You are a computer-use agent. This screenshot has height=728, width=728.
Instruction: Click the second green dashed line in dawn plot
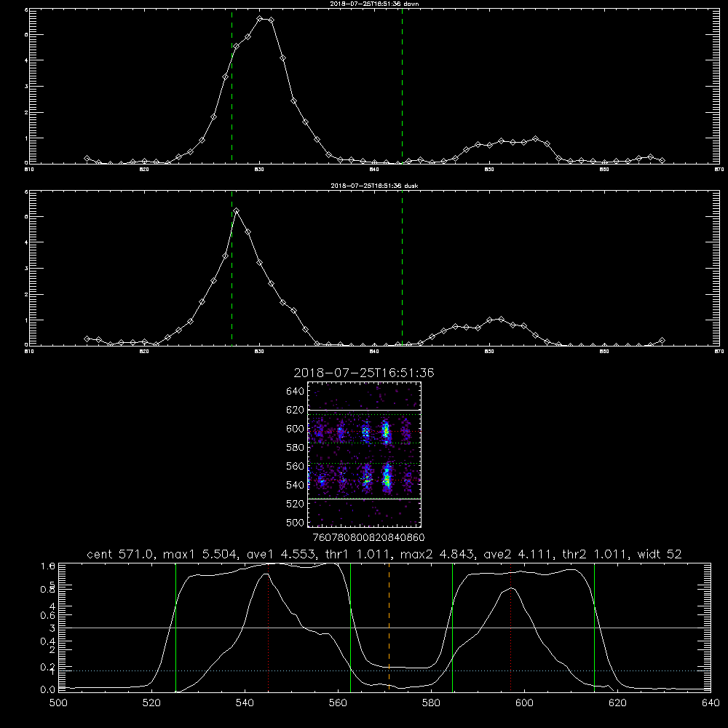click(402, 86)
